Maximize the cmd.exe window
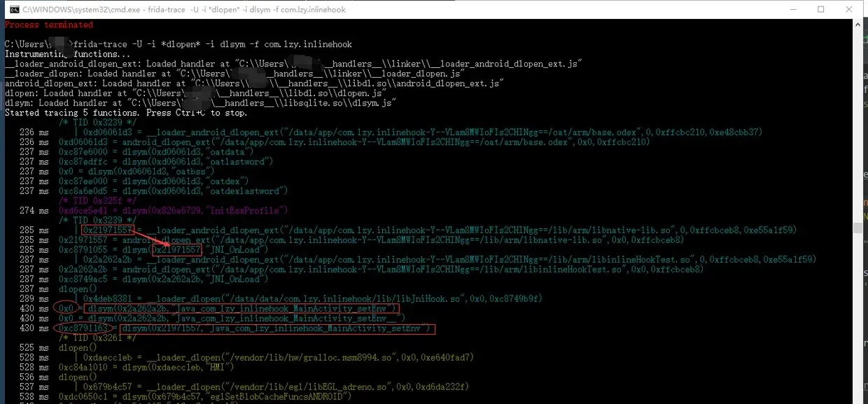The width and height of the screenshot is (868, 404). pyautogui.click(x=821, y=10)
